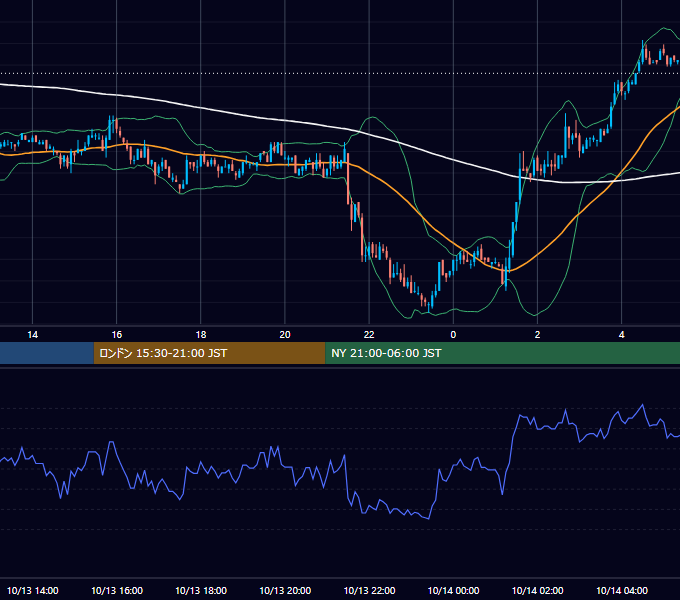Click the 0 hour label on price chart axis
Image resolution: width=680 pixels, height=600 pixels.
(453, 335)
